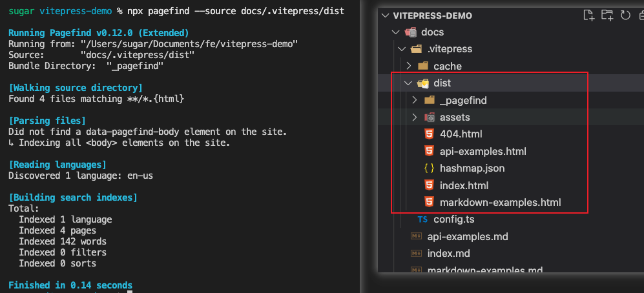Click the _pagefind folder icon
The image size is (644, 293).
[x=429, y=100]
